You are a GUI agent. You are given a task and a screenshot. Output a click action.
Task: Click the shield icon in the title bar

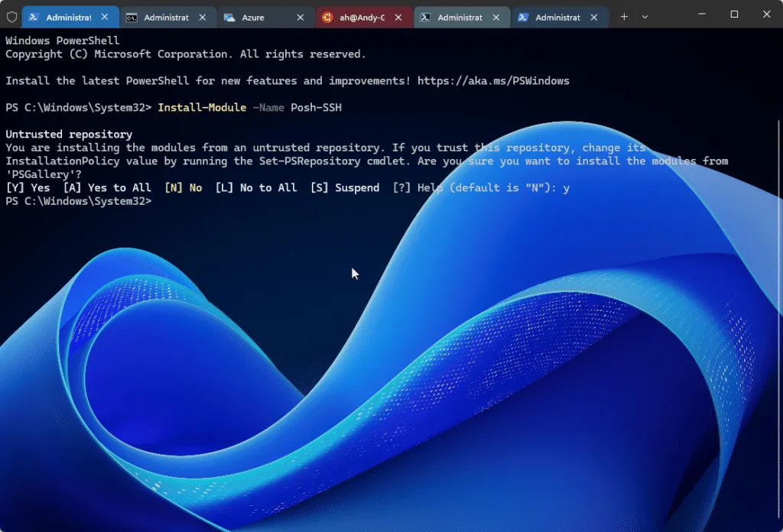[x=11, y=15]
